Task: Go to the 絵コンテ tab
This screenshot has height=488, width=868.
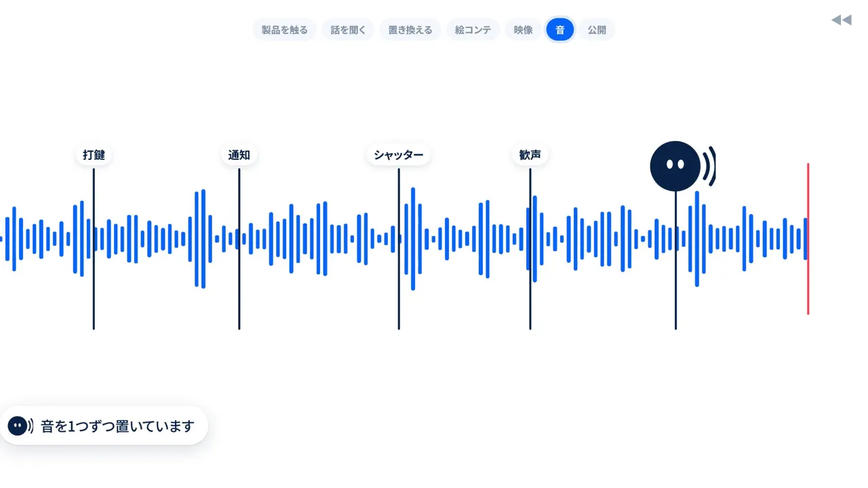Action: click(x=473, y=30)
